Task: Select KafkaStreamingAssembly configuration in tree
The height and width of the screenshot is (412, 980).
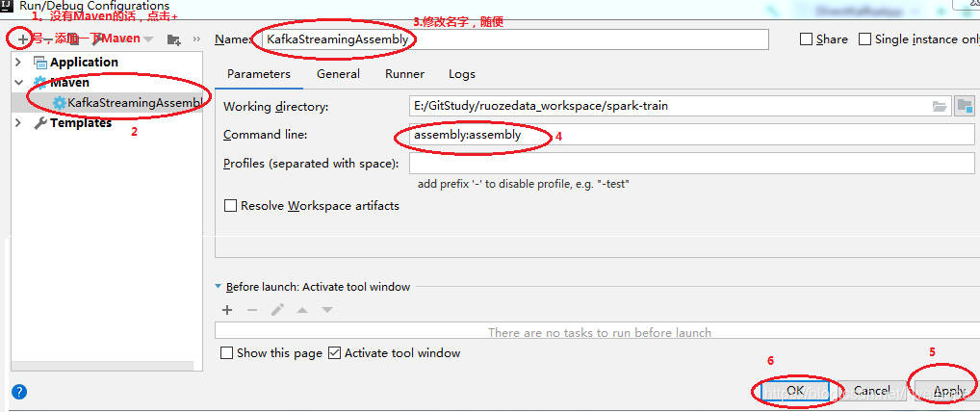Action: [107, 103]
